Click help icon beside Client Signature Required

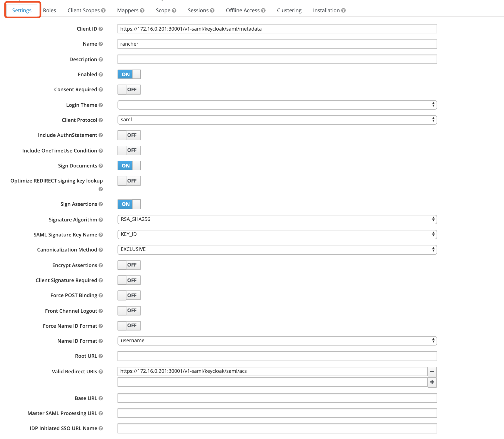tap(101, 280)
